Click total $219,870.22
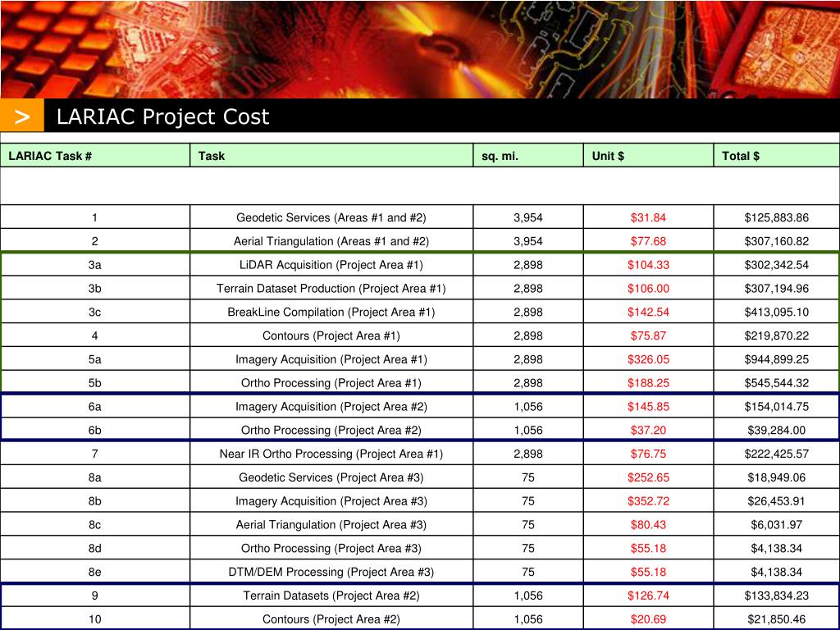Viewport: 840px width, 630px height. point(776,336)
